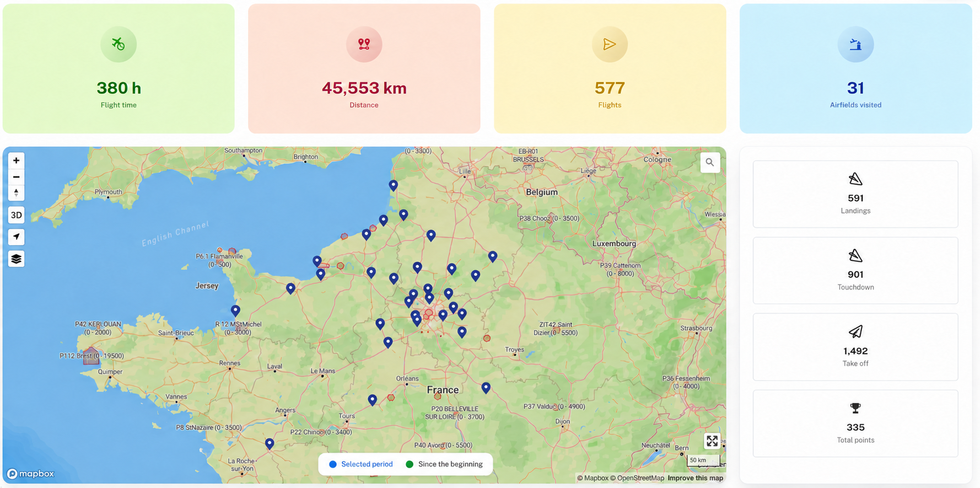Click the Flight time clock icon
Viewport: 980px width, 488px height.
pyautogui.click(x=119, y=44)
